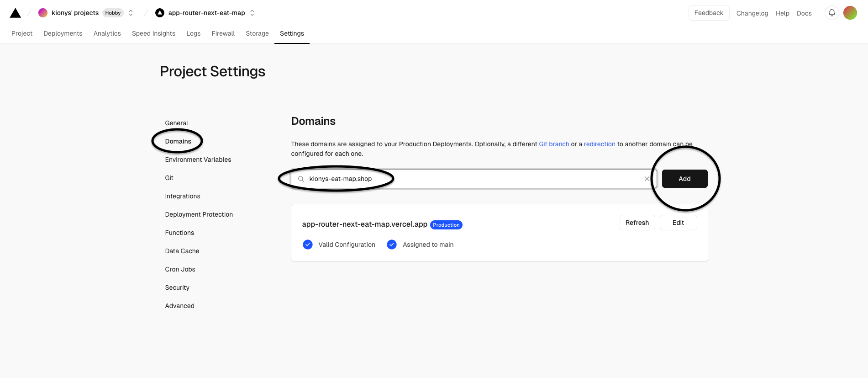
Task: Click the Hobby plan badge
Action: pos(113,13)
